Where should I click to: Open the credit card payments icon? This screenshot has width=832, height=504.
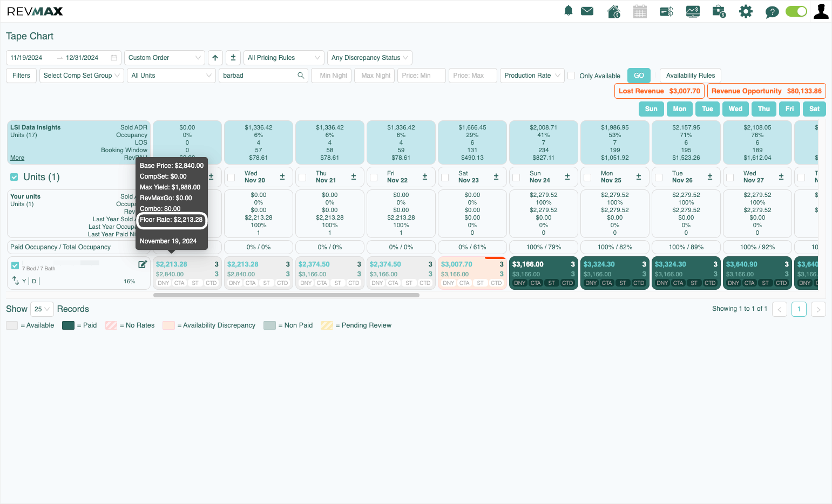[666, 11]
